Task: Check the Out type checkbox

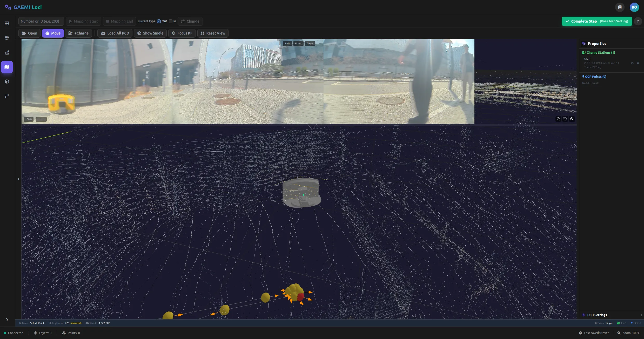Action: 159,21
